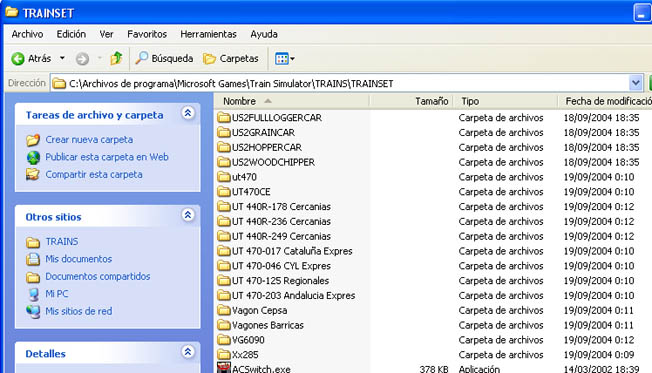Open the Vistas view mode dropdown
This screenshot has height=373, width=652.
[x=285, y=59]
